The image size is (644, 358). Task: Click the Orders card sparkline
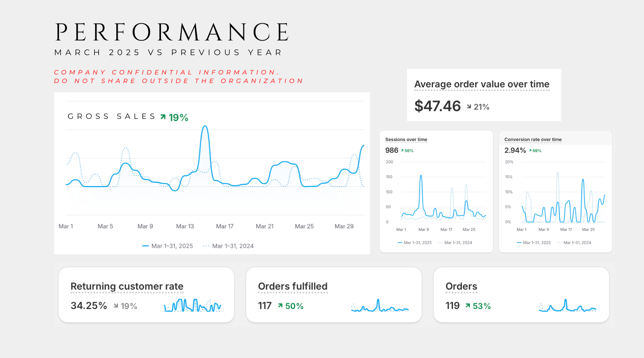point(567,306)
